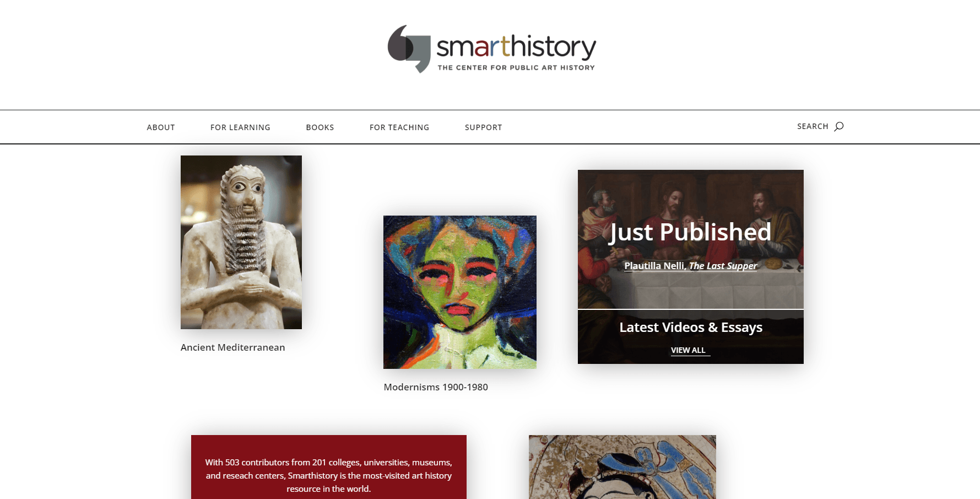The width and height of the screenshot is (980, 499).
Task: Click the VIEW ALL link
Action: click(x=688, y=350)
